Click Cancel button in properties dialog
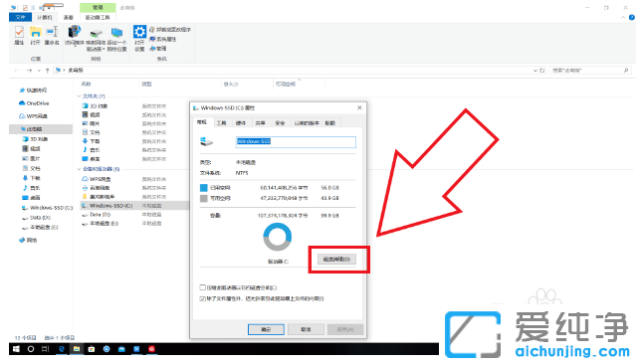The height and width of the screenshot is (364, 638). coord(306,329)
